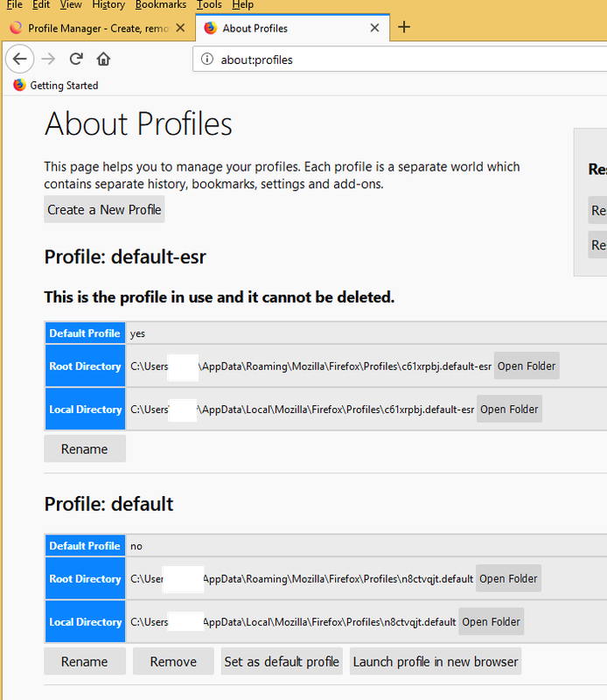Open Folder for default profile Local Directory
The width and height of the screenshot is (607, 700).
[x=491, y=621]
